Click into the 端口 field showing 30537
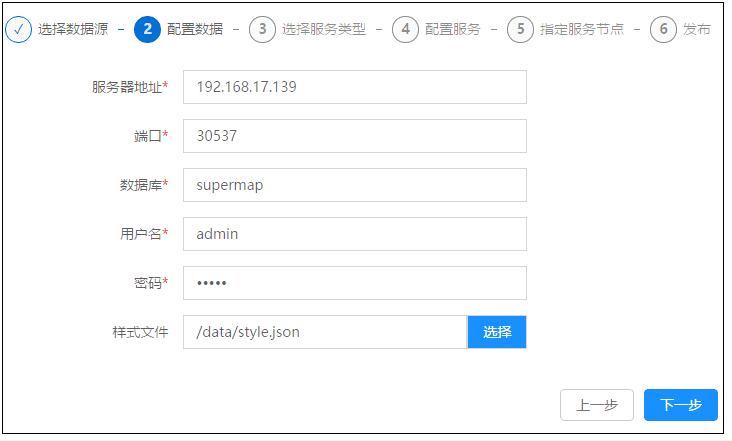 [354, 136]
